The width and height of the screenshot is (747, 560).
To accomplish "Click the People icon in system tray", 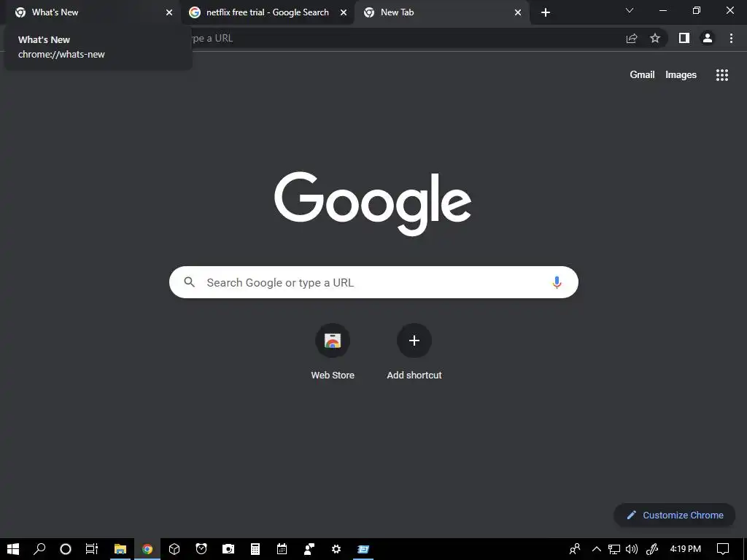I will (x=575, y=549).
